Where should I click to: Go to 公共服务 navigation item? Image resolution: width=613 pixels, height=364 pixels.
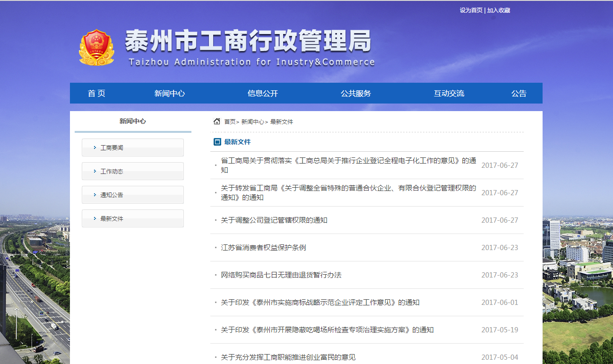[355, 93]
